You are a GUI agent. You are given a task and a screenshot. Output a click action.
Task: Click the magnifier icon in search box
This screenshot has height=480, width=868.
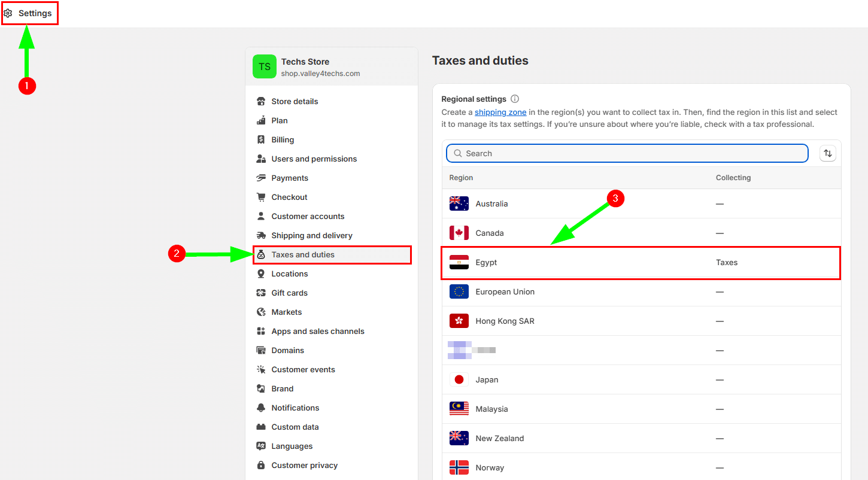tap(458, 153)
